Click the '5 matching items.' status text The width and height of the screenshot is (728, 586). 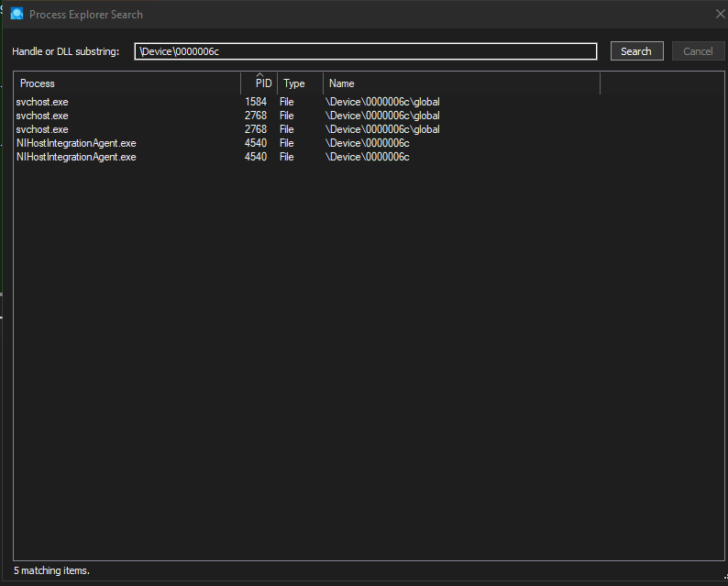coord(51,570)
